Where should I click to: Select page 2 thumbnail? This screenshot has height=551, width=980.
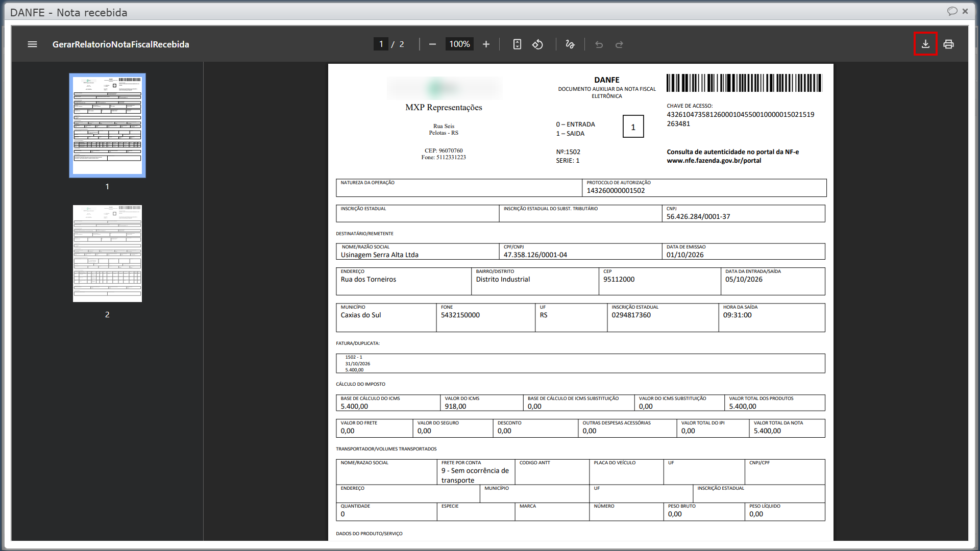(x=107, y=254)
